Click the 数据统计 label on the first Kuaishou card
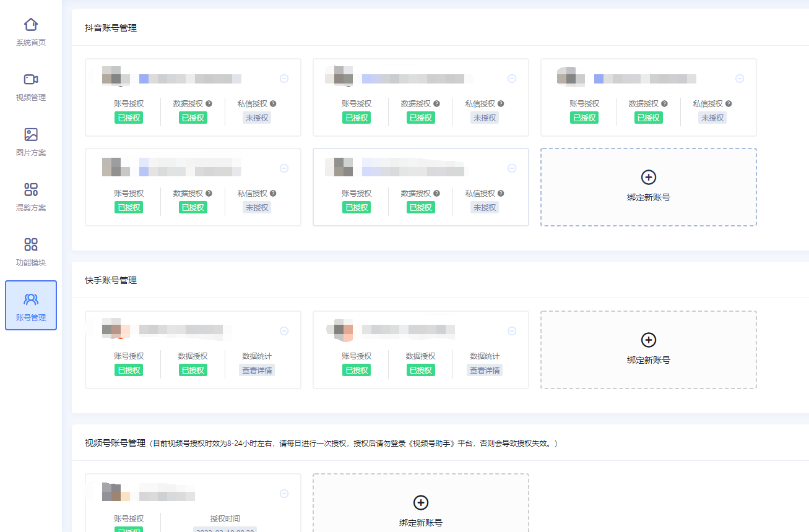 pos(257,356)
